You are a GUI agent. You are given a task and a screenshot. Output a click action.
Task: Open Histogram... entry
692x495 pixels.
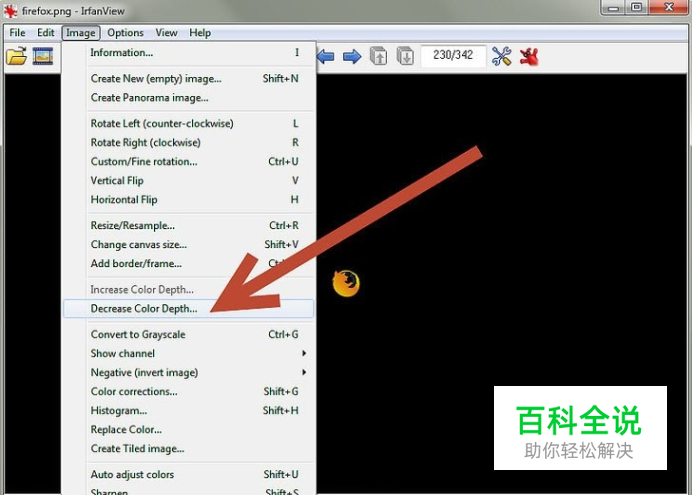coord(189,410)
